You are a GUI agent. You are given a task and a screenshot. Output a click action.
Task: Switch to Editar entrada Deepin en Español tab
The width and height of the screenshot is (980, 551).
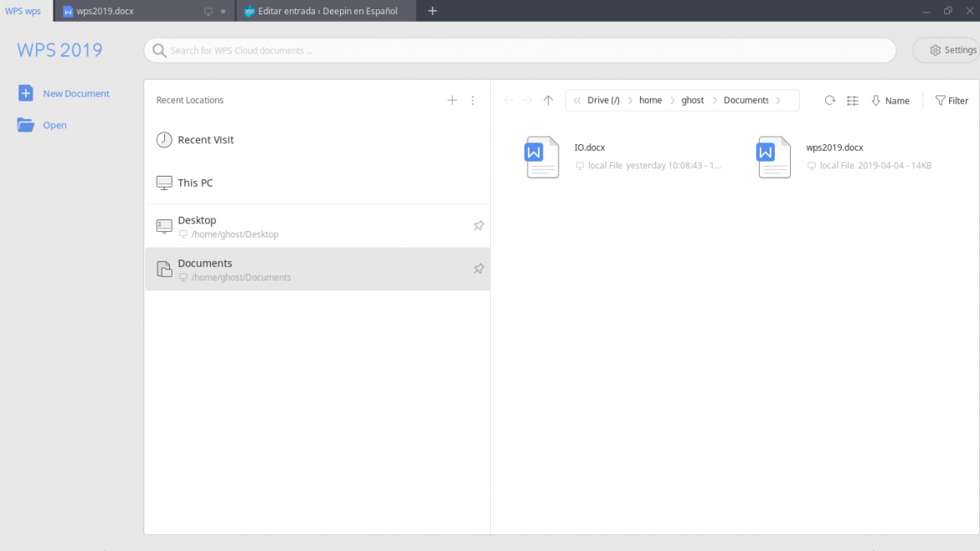tap(327, 11)
